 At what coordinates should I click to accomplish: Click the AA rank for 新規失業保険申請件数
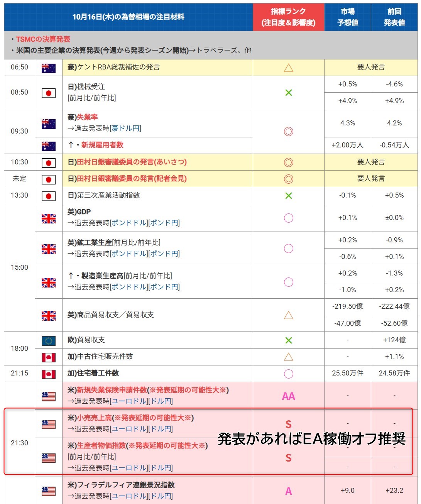click(288, 396)
